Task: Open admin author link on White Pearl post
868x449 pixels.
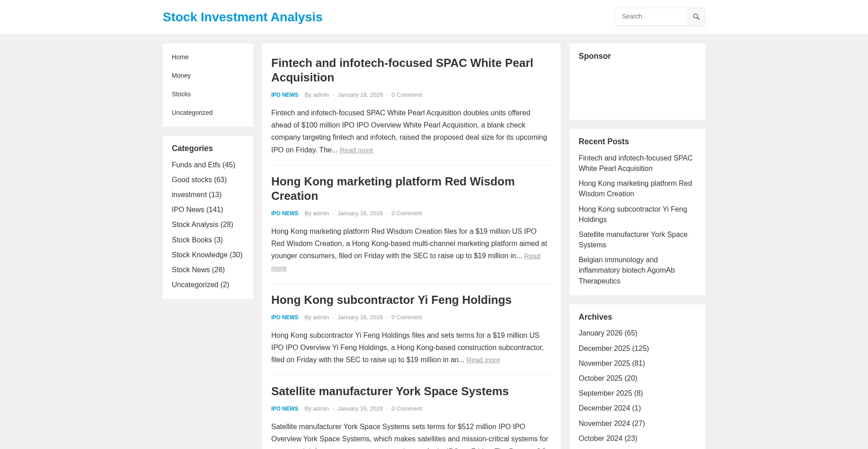Action: pyautogui.click(x=321, y=95)
